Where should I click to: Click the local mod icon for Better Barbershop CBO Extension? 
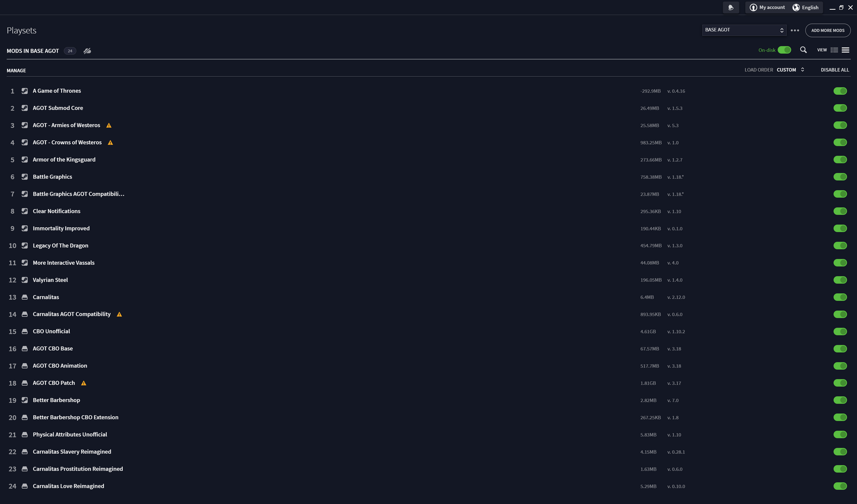[25, 417]
